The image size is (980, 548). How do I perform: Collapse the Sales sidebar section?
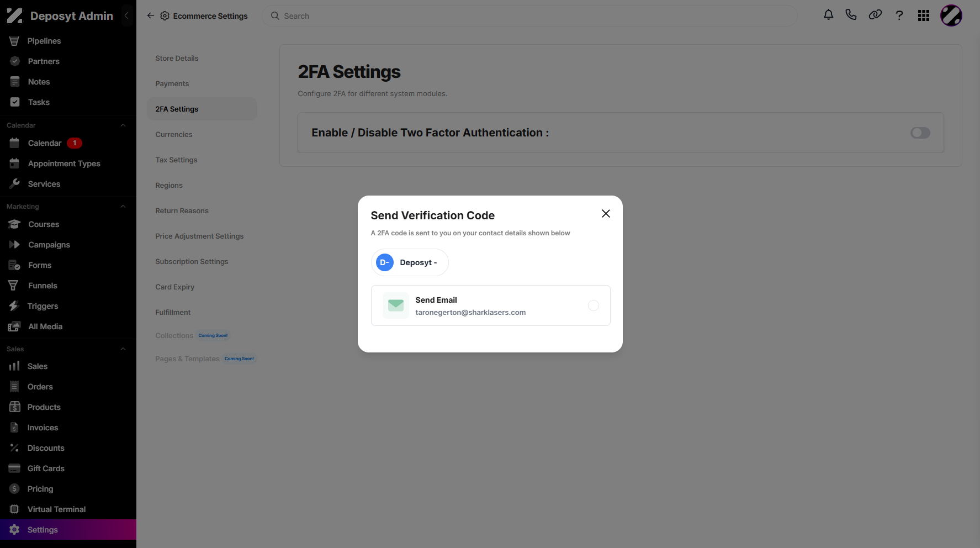pos(123,349)
